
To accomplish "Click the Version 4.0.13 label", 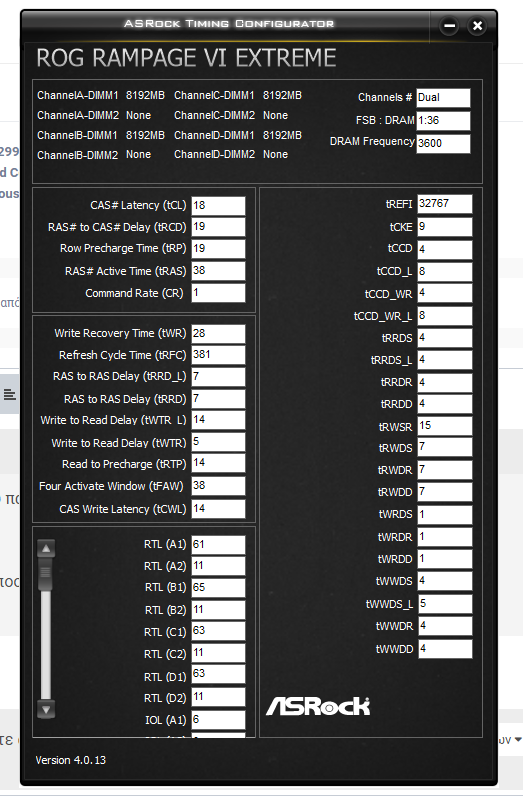I will 70,760.
